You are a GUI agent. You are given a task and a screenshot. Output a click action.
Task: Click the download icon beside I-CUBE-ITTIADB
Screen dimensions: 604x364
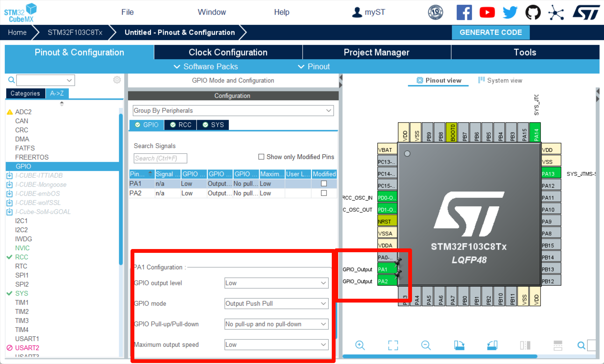[x=10, y=175]
